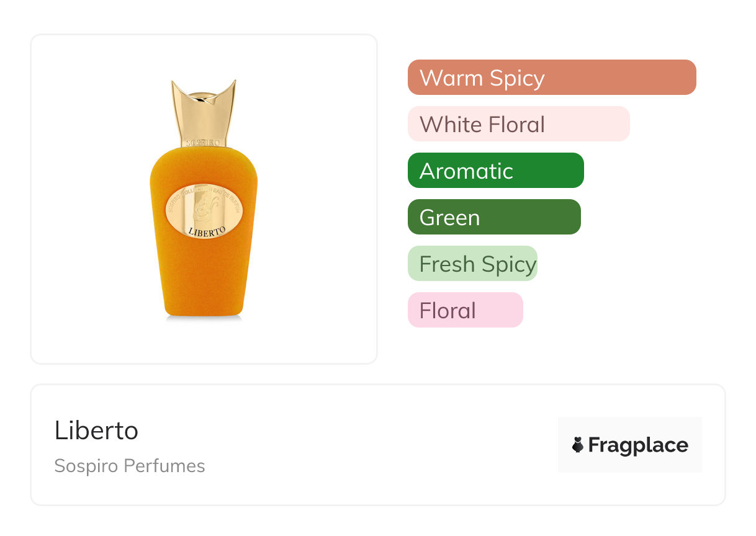Click the flat base of the bottle

tap(204, 313)
